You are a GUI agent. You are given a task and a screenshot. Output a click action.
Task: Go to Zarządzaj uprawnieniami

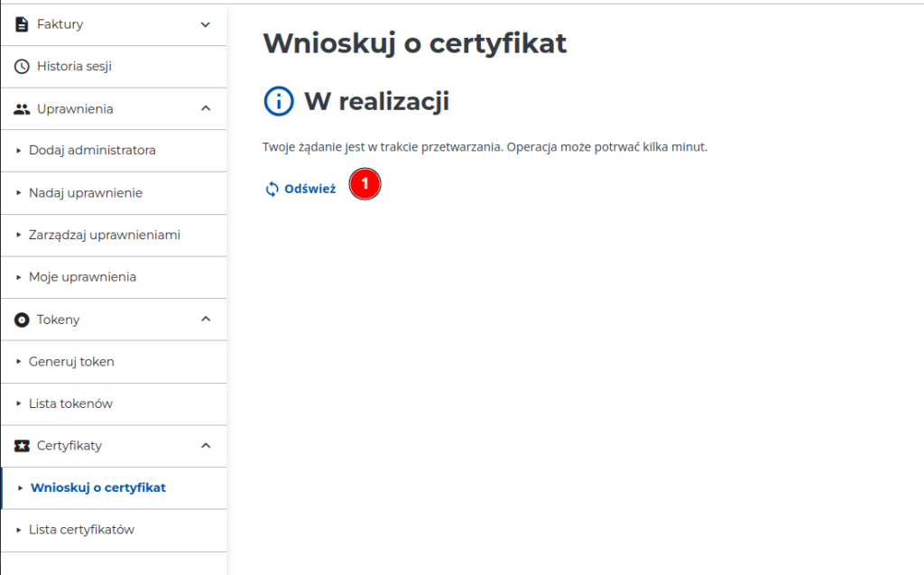pyautogui.click(x=105, y=236)
